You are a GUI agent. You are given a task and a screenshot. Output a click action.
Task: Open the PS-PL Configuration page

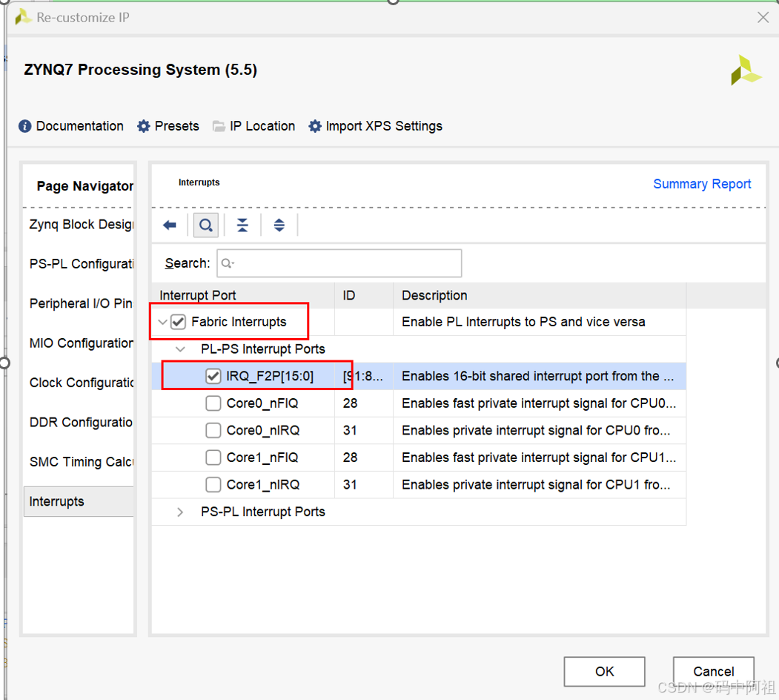click(x=81, y=264)
